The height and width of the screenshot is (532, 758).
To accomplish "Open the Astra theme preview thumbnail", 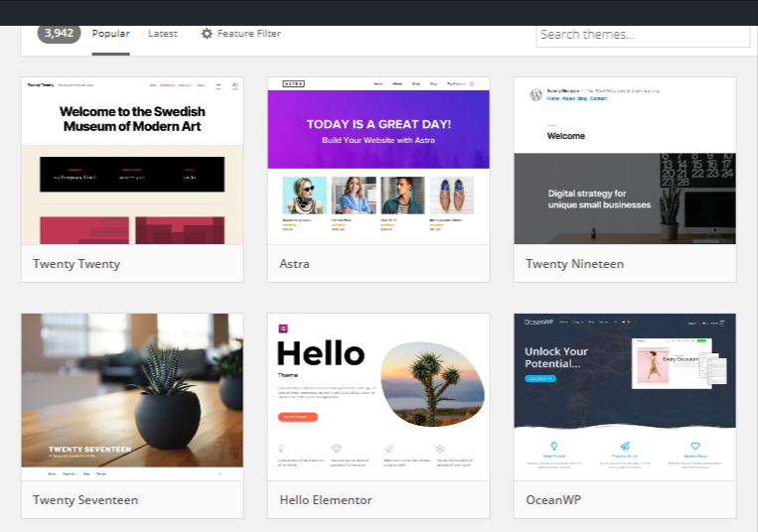I will pyautogui.click(x=379, y=161).
